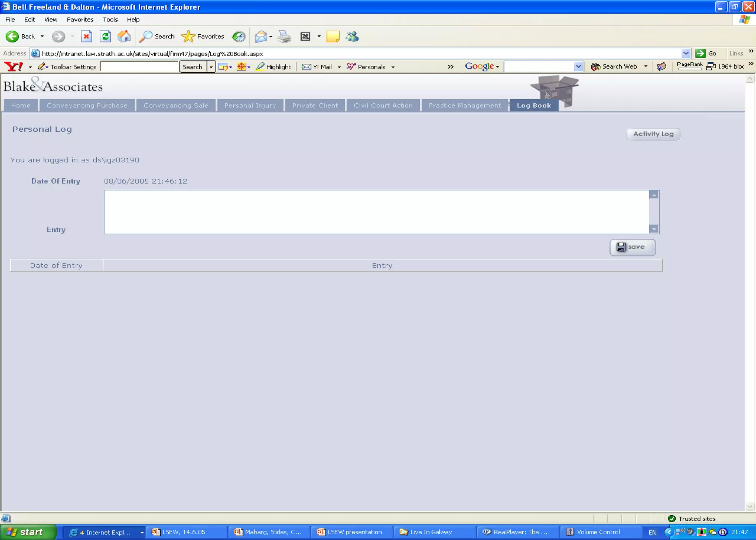Expand the address bar dropdown
Viewport: 756px width, 540px height.
(685, 53)
